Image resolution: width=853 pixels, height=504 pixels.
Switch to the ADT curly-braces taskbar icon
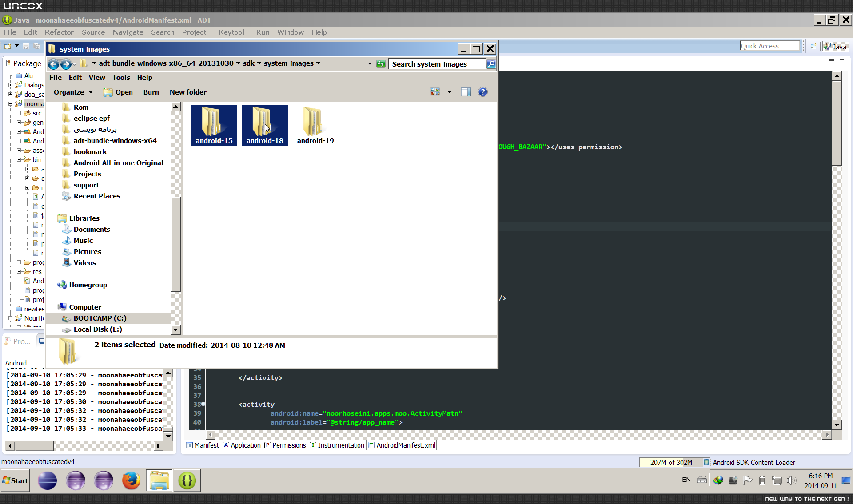187,480
